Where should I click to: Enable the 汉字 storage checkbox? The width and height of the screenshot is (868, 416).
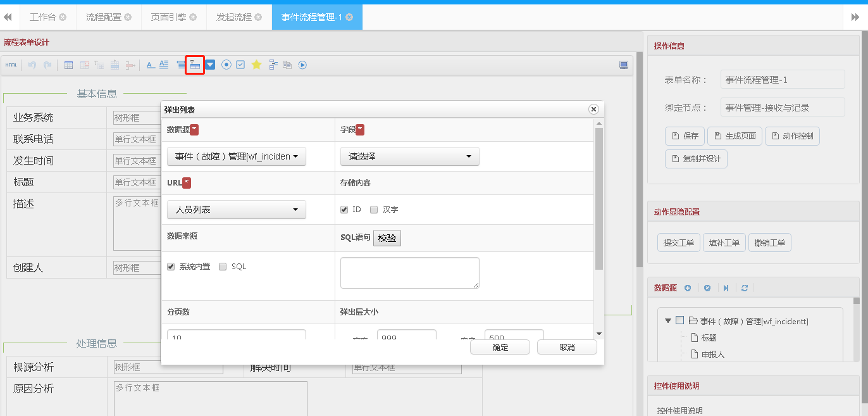point(374,210)
